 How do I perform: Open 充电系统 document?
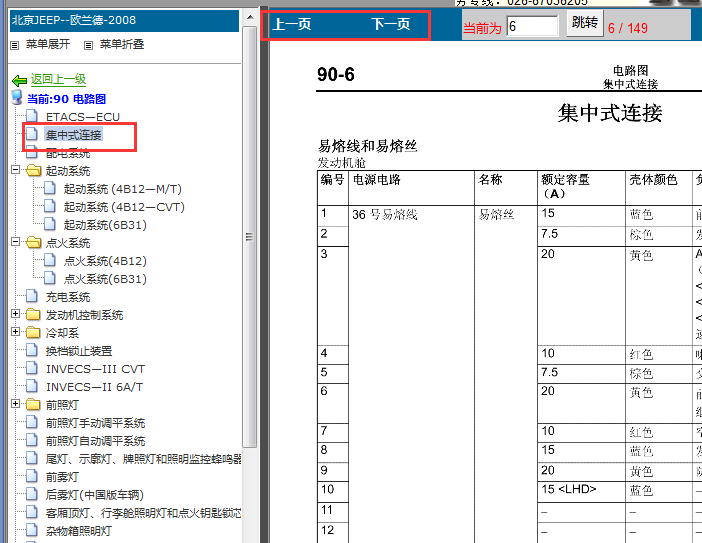68,297
